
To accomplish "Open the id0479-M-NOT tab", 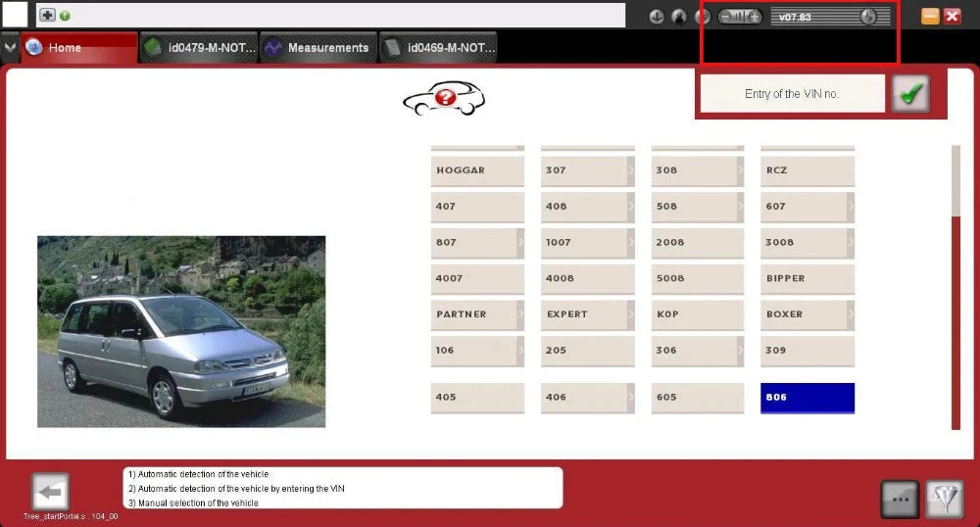I will 200,47.
